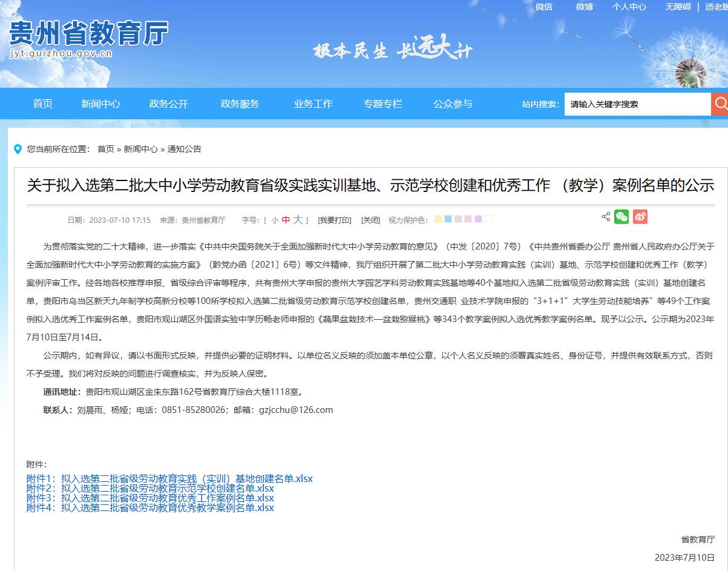Click the signature 省教育厅 at the bottom
This screenshot has height=571, width=728.
click(698, 539)
